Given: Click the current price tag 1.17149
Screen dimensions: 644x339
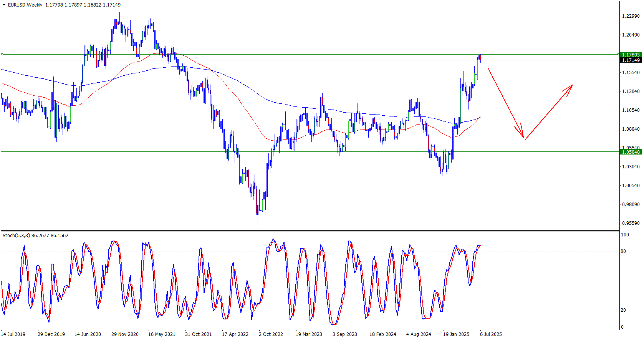Looking at the screenshot, I should (x=631, y=60).
